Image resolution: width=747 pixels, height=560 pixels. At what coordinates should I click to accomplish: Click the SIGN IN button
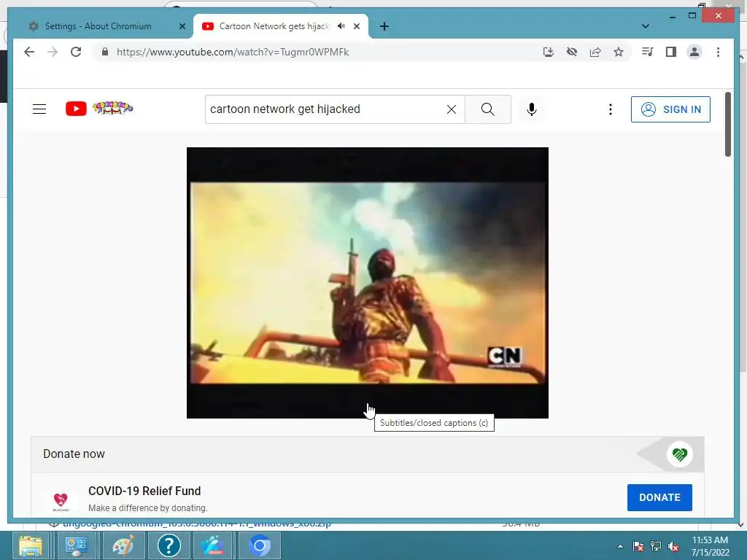point(670,109)
